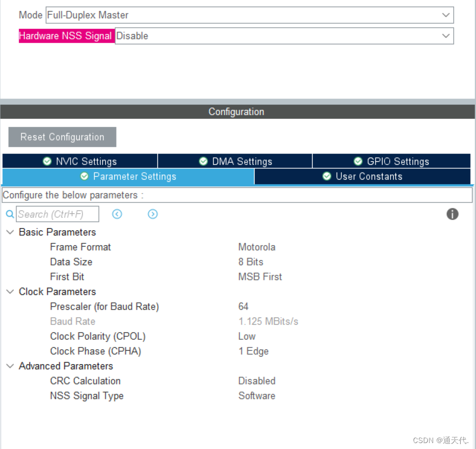The height and width of the screenshot is (449, 476).
Task: Click the previous search result arrow icon
Action: (x=118, y=214)
